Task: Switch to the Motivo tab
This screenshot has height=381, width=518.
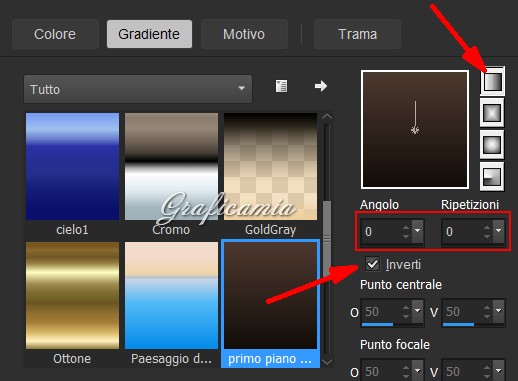Action: (x=244, y=34)
